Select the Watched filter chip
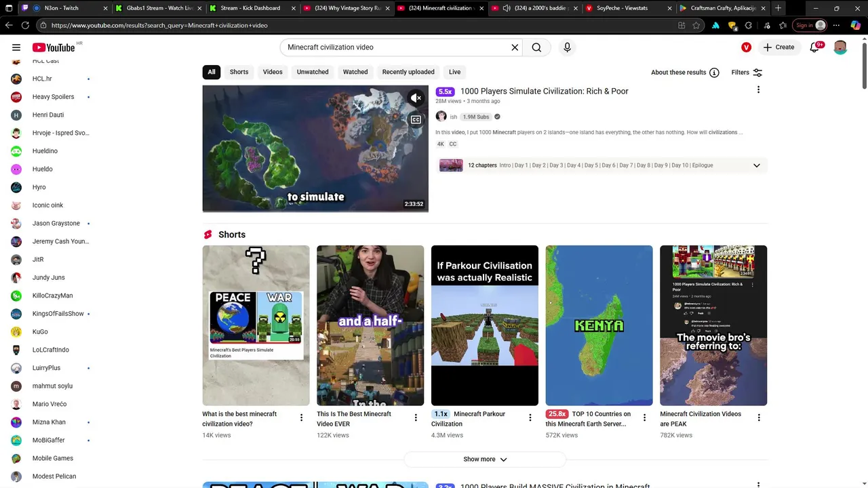Viewport: 868px width, 488px height. pyautogui.click(x=355, y=72)
